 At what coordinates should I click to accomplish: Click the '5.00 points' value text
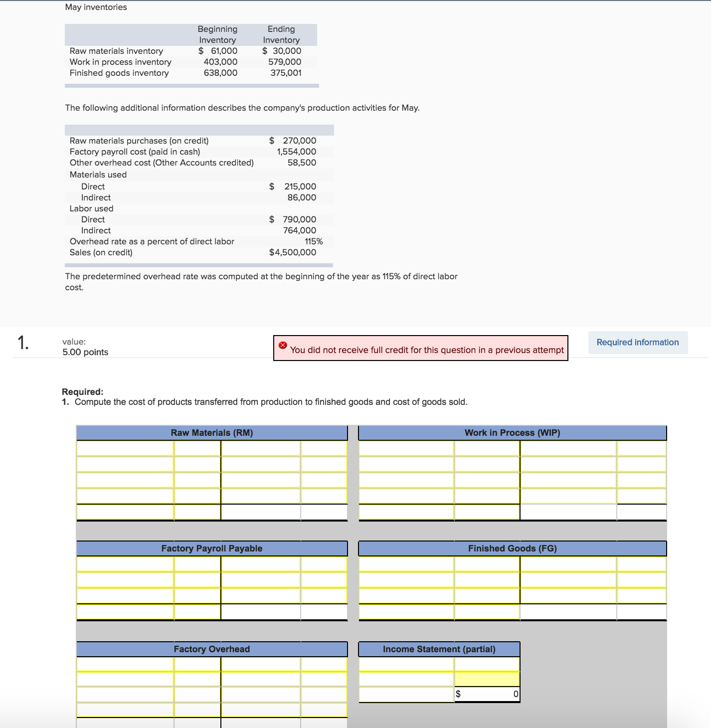click(x=85, y=352)
